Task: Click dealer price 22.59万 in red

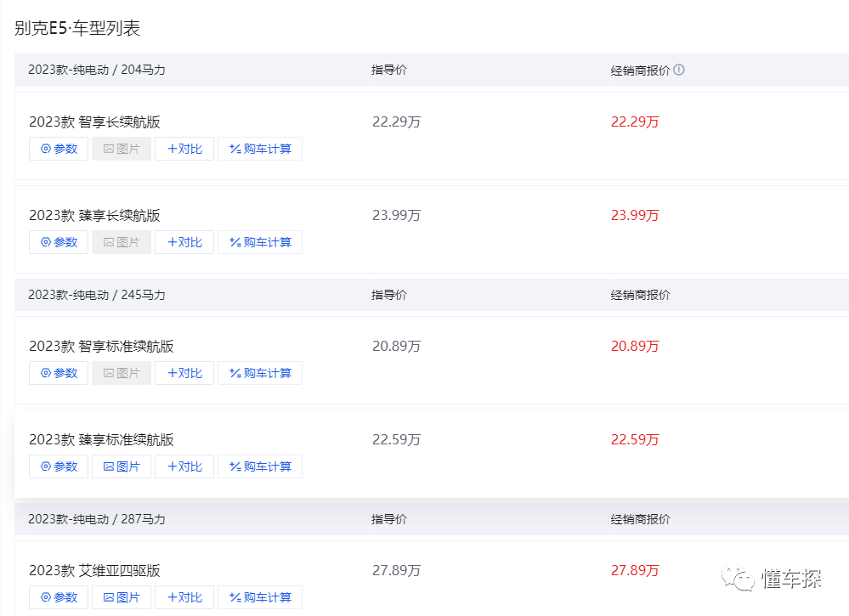Action: [635, 439]
